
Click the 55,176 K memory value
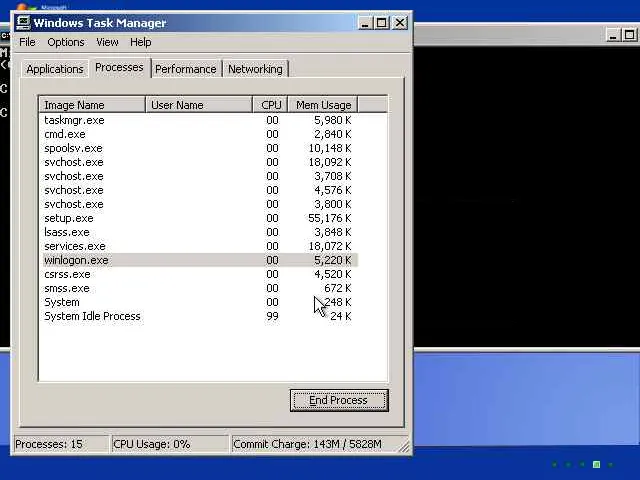pos(330,218)
